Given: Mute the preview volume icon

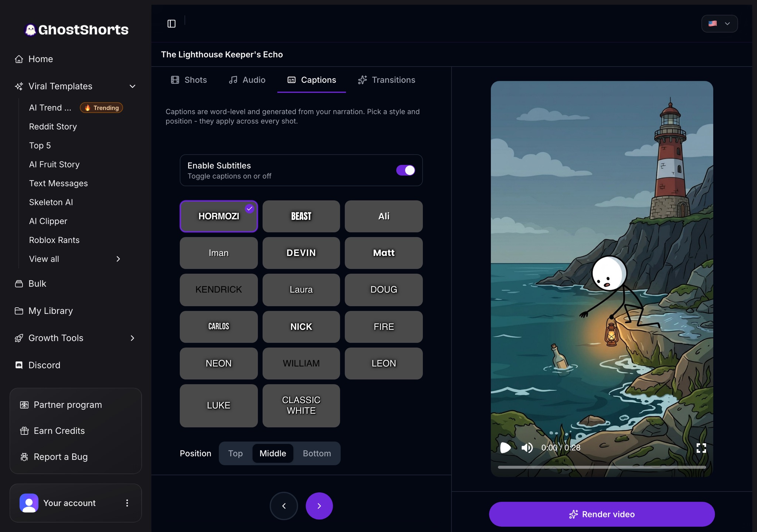Looking at the screenshot, I should click(527, 448).
